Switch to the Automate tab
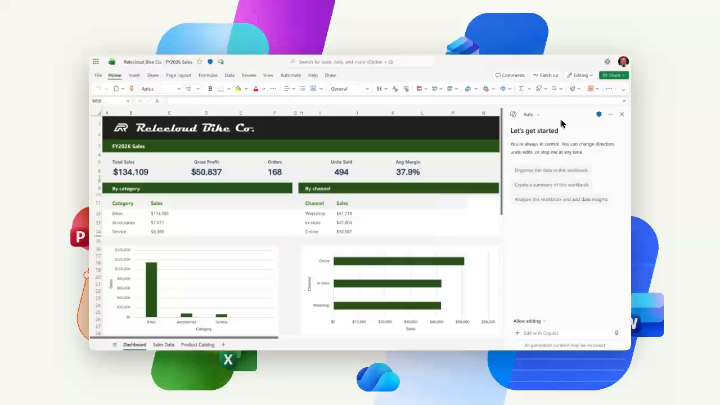 291,75
